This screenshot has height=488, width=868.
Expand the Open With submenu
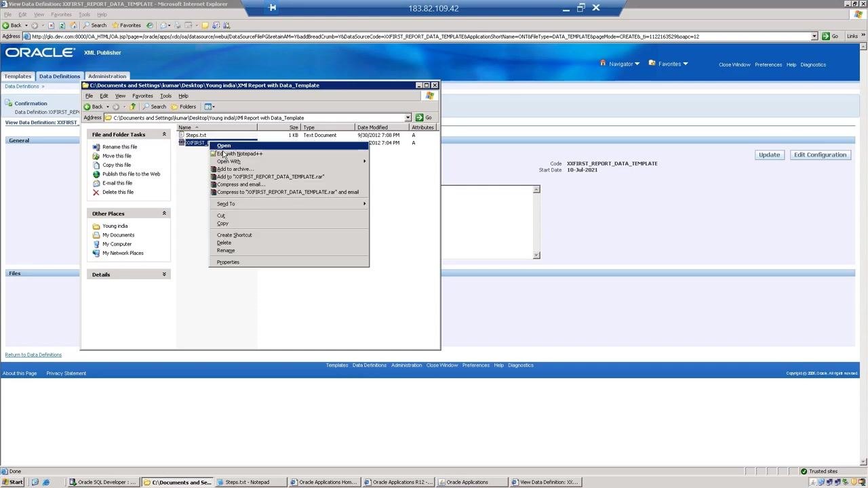289,161
